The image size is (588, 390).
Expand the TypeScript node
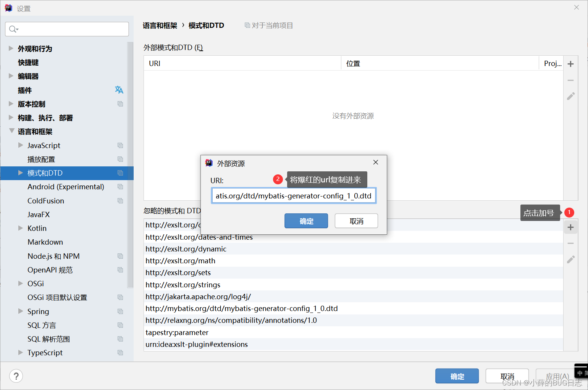pyautogui.click(x=21, y=352)
